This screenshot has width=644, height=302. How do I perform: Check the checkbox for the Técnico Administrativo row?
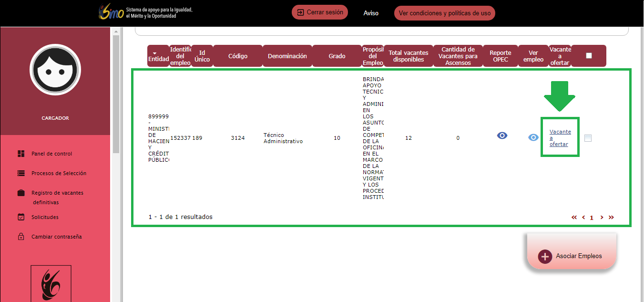point(588,138)
